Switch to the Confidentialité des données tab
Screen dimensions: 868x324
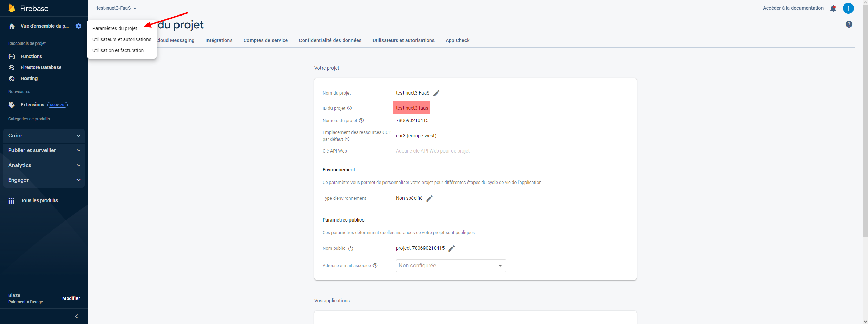[330, 40]
